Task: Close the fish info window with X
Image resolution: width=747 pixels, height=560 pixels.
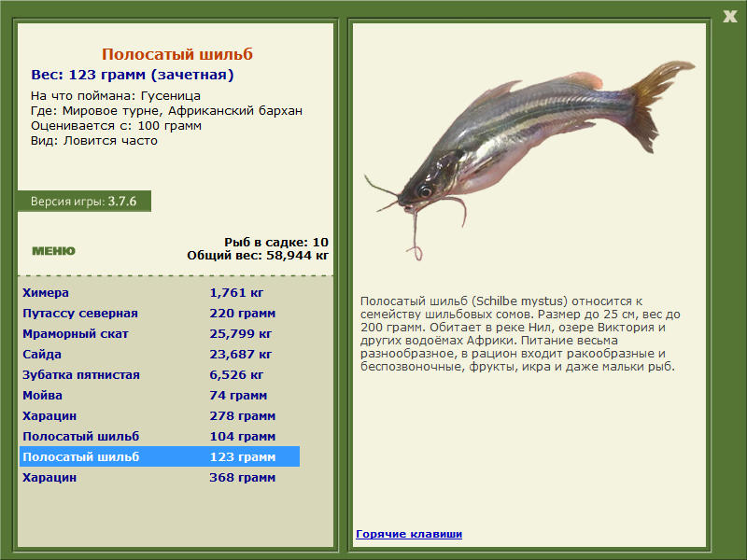Action: [x=729, y=17]
